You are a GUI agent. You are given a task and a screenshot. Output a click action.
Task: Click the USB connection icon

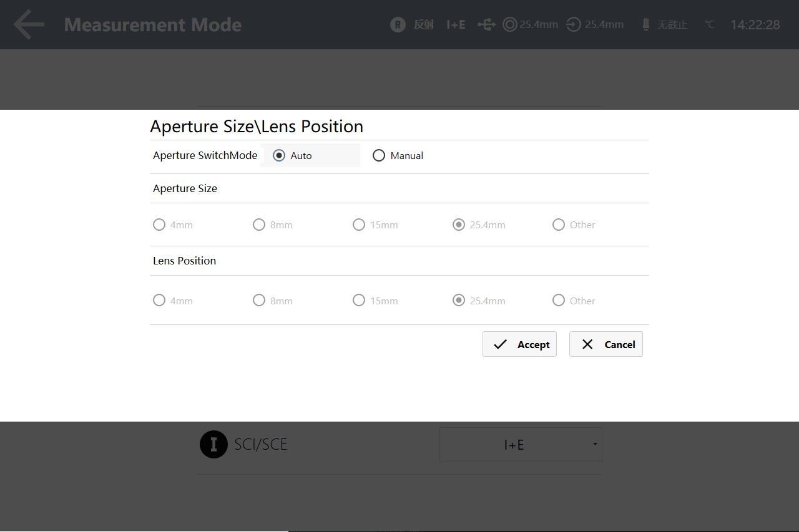click(486, 25)
